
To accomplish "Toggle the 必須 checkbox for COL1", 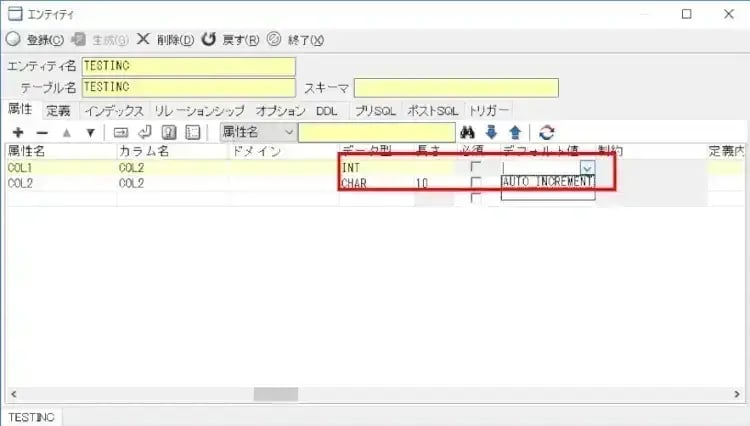I will 476,167.
